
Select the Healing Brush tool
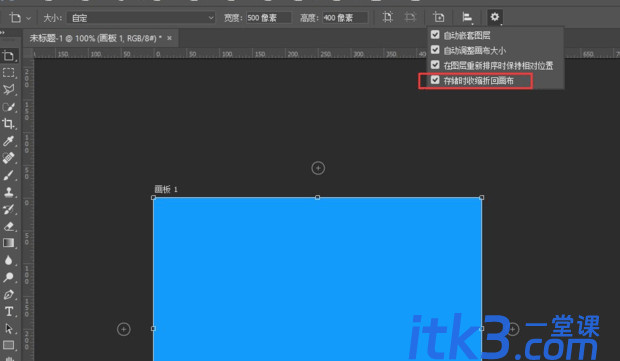click(x=8, y=158)
